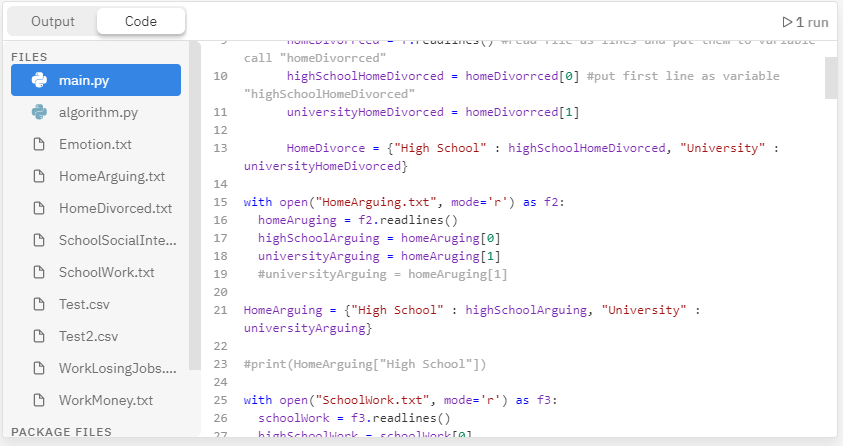
Task: Click the document icon beside HomeDivorced.txt
Action: [x=39, y=208]
